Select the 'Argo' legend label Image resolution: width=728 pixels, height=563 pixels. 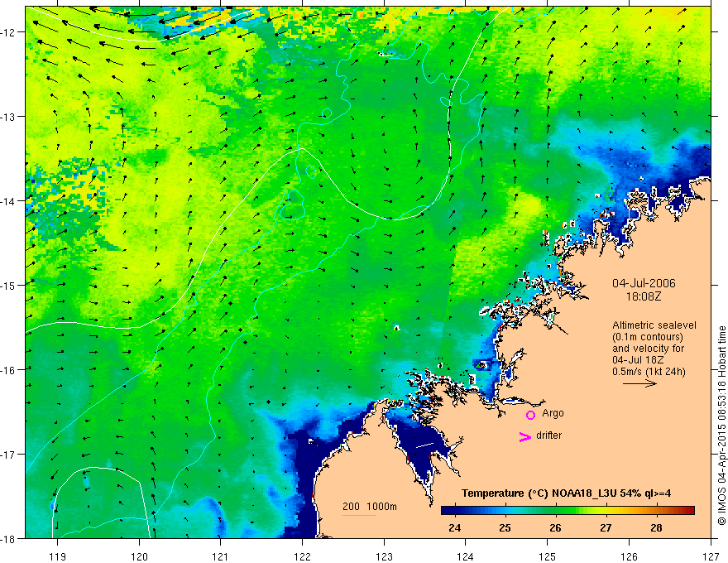click(x=553, y=413)
